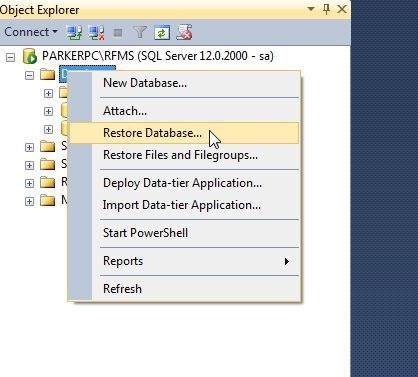This screenshot has width=418, height=377.
Task: Click the folder icon in the M row
Action: [x=48, y=200]
